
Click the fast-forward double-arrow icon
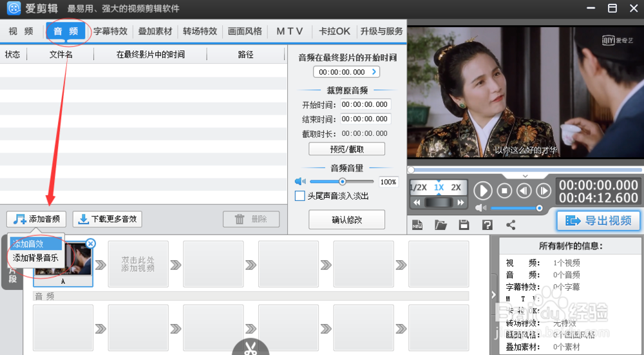coord(460,202)
